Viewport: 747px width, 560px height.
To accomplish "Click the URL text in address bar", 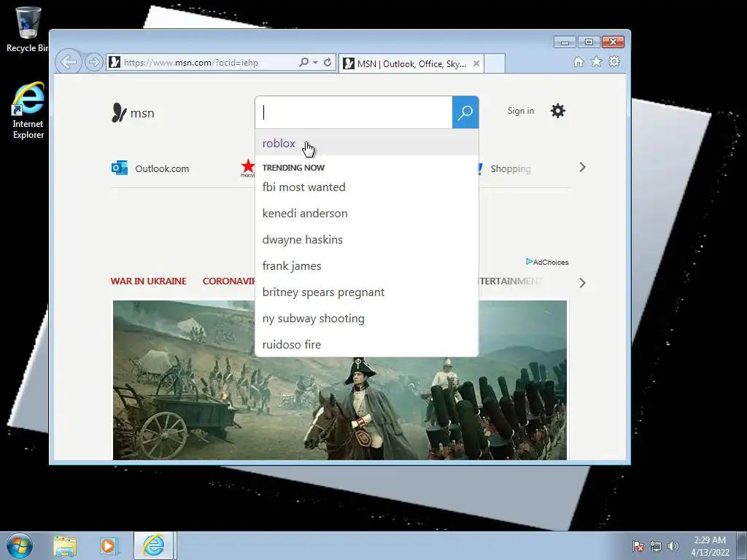I will pos(190,63).
